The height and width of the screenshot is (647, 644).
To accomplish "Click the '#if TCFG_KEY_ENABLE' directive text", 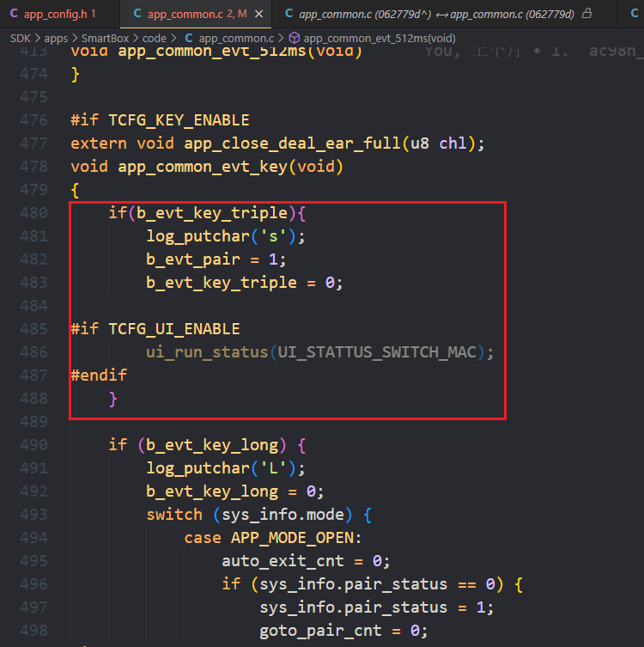I will pyautogui.click(x=160, y=120).
